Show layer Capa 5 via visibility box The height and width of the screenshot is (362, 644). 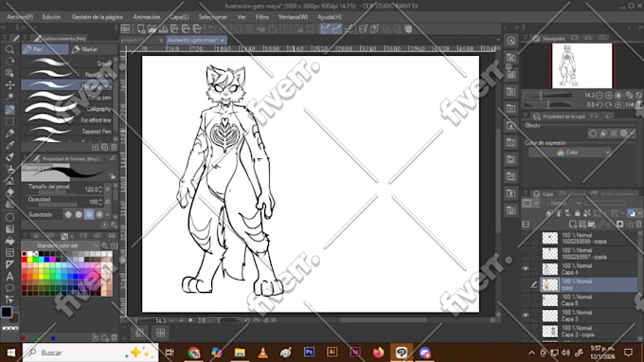(x=526, y=300)
